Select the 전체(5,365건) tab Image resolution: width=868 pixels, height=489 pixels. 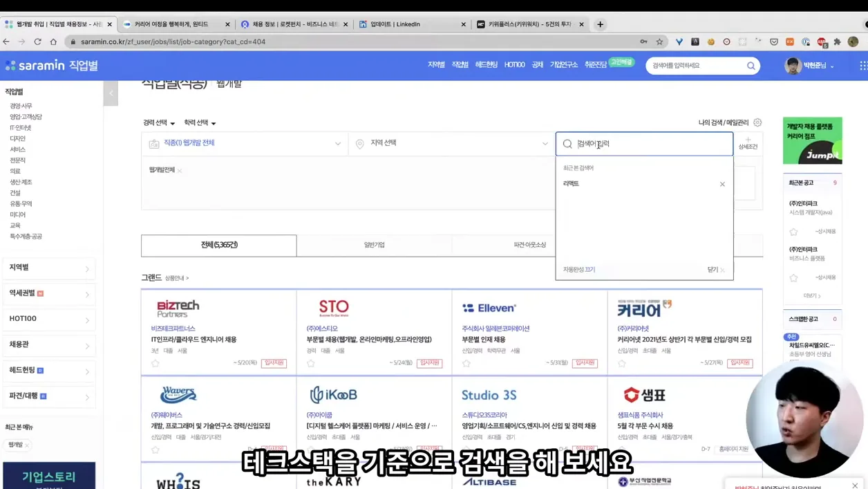pyautogui.click(x=219, y=245)
